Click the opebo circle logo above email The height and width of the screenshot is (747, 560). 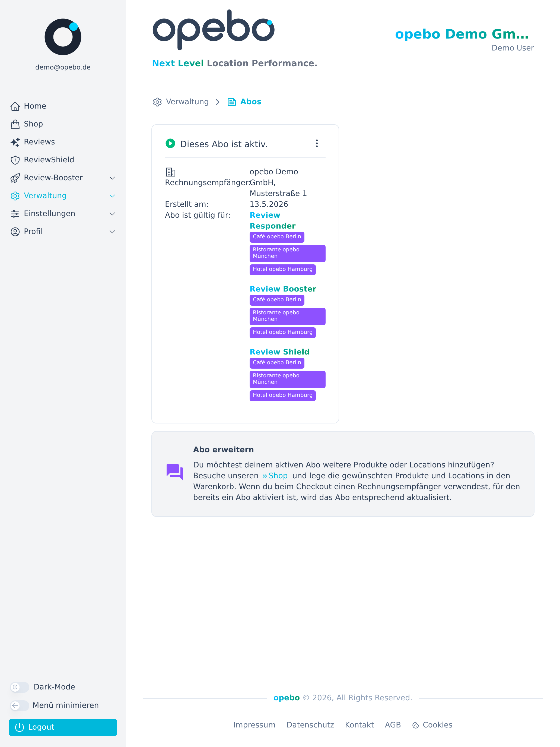pyautogui.click(x=63, y=37)
